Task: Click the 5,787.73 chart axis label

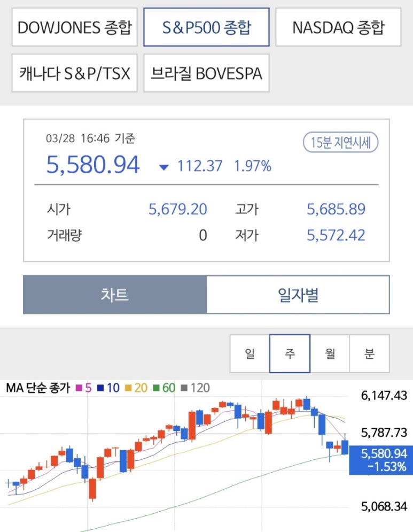Action: click(x=384, y=433)
